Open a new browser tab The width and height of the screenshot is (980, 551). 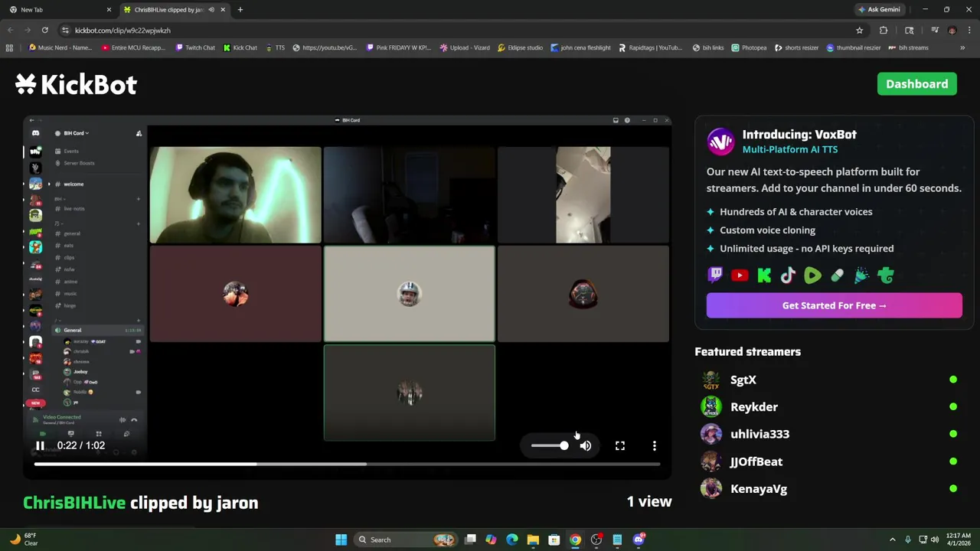pos(240,9)
